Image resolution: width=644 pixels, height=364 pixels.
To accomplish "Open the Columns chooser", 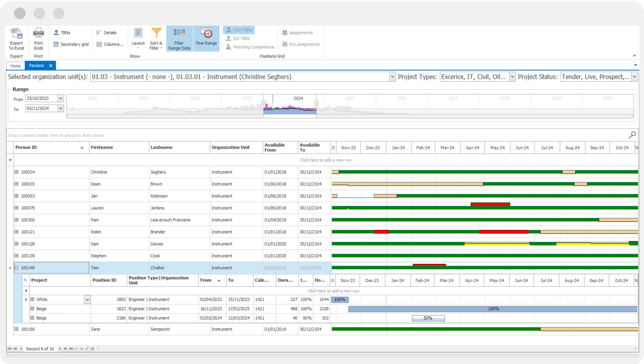I will [110, 44].
